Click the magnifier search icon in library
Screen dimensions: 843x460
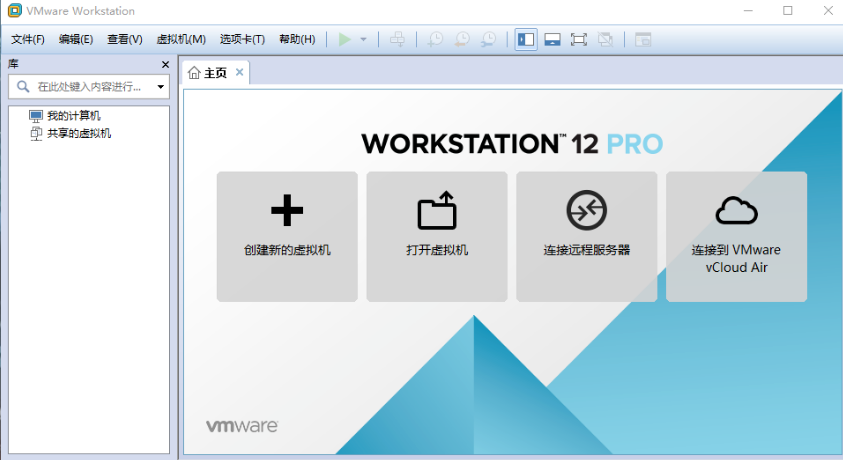click(x=23, y=87)
